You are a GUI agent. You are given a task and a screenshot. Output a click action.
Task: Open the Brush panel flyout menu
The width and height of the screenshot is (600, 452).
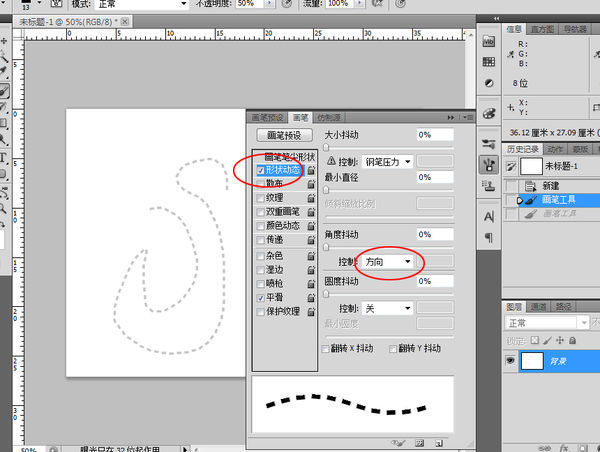click(468, 117)
